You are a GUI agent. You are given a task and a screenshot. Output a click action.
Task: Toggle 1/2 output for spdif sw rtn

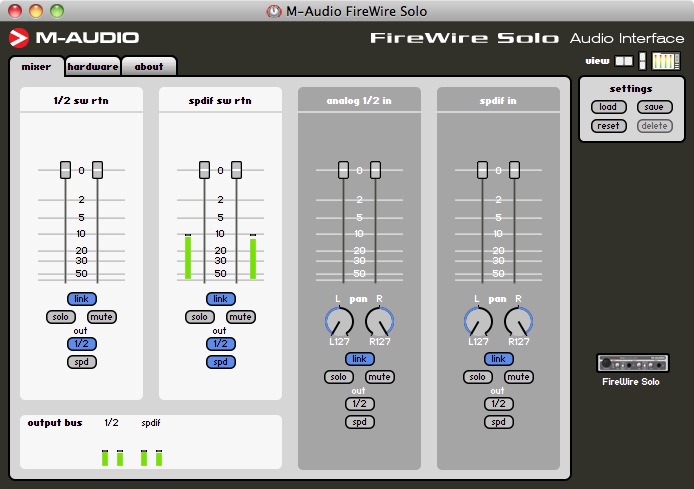[220, 344]
